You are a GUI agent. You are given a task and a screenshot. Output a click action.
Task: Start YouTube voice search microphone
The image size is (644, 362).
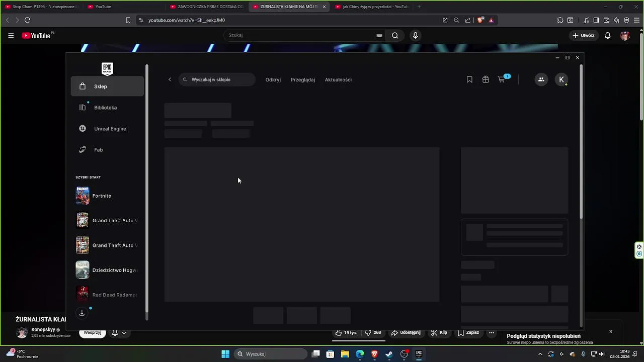point(415,35)
